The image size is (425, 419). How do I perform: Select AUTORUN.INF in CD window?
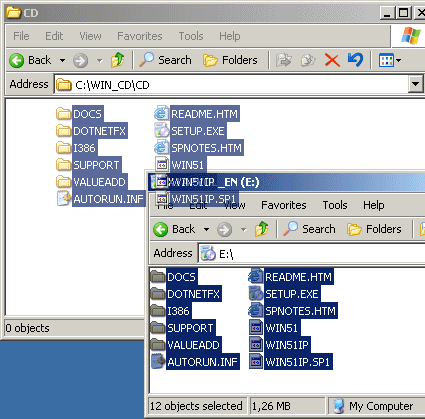pos(101,199)
